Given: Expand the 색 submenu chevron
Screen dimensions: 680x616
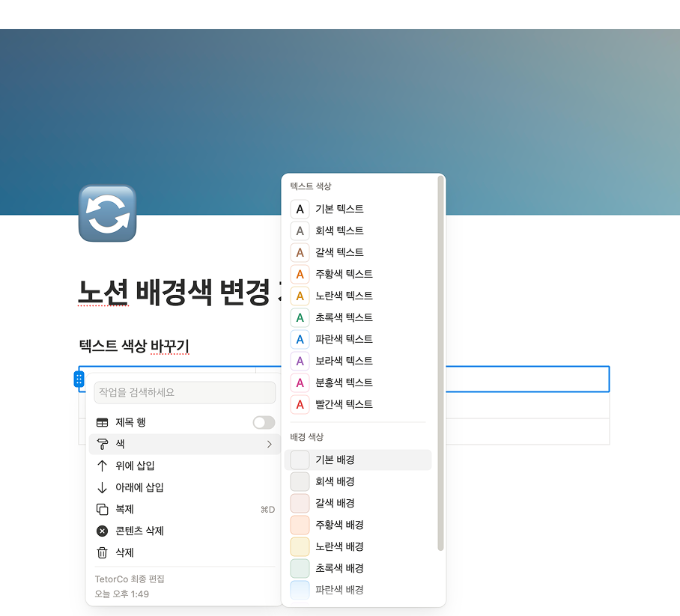Looking at the screenshot, I should [270, 444].
